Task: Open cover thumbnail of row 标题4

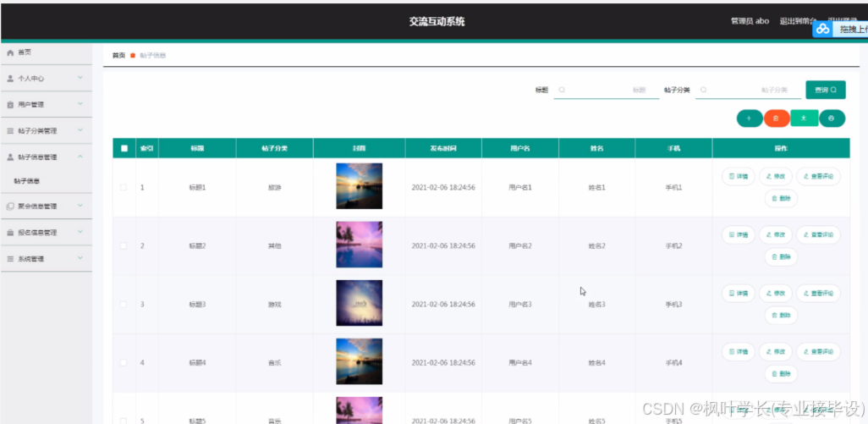Action: click(360, 361)
